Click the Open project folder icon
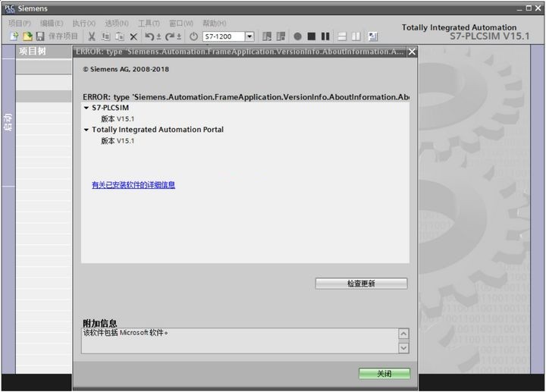 [x=27, y=36]
